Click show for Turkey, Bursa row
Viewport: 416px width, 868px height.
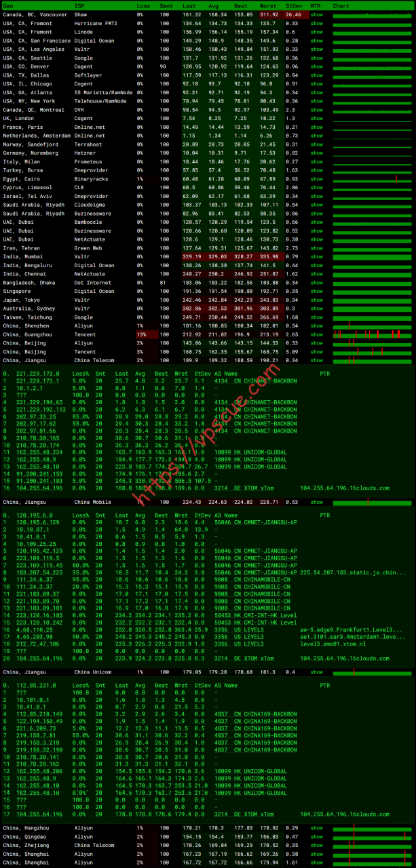[x=317, y=170]
